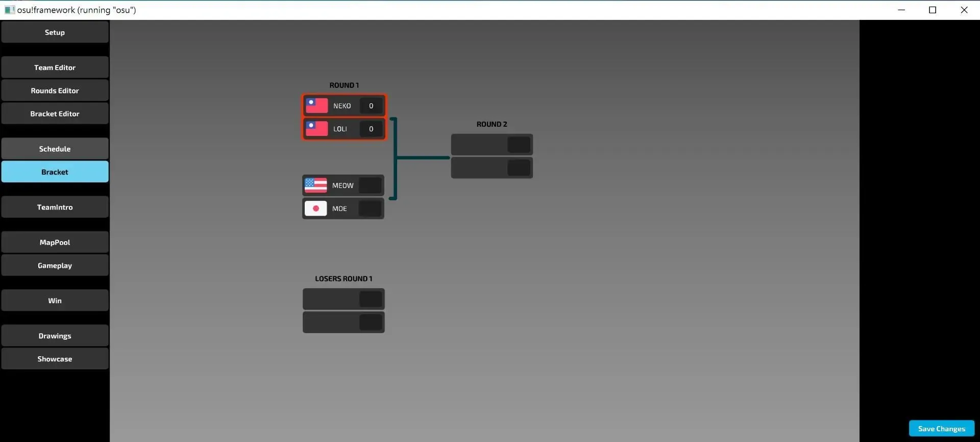Click the osu!framework window title icon
The height and width of the screenshot is (442, 980).
pyautogui.click(x=9, y=10)
